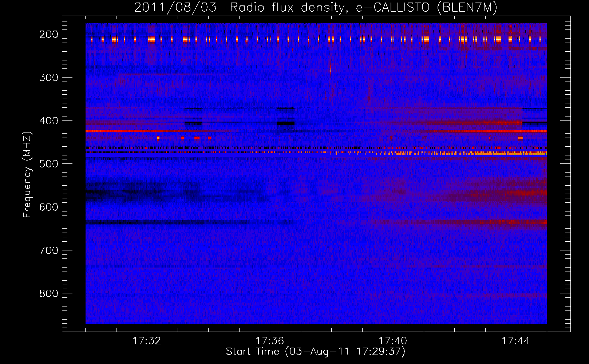Click the 17:32 time tick label

[x=147, y=341]
